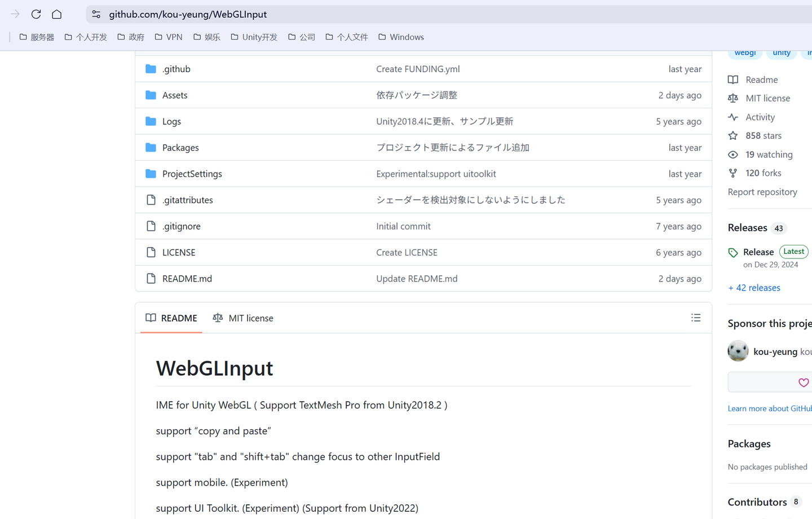Click the Activity pulse icon
Screen dimensions: 812x519
[x=733, y=117]
